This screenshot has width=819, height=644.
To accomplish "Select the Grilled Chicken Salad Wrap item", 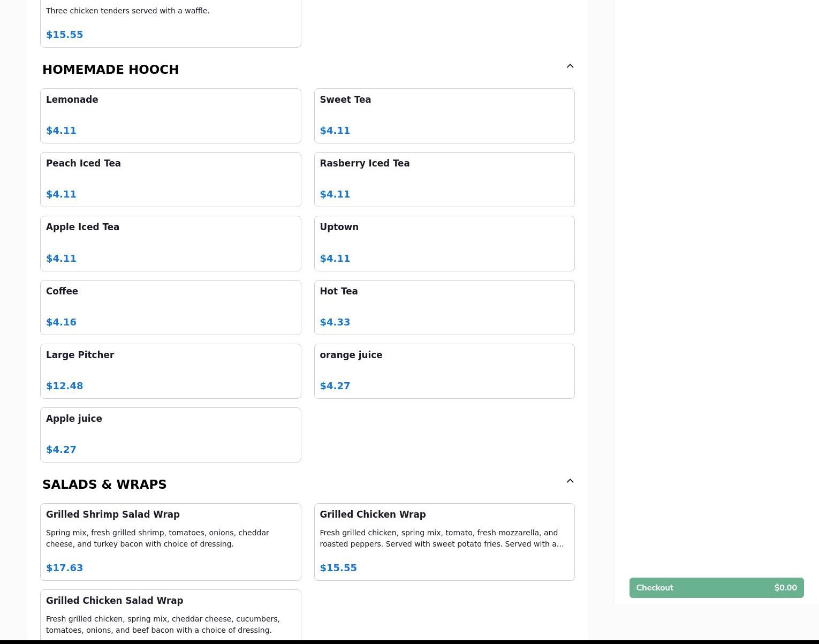I will click(x=171, y=616).
